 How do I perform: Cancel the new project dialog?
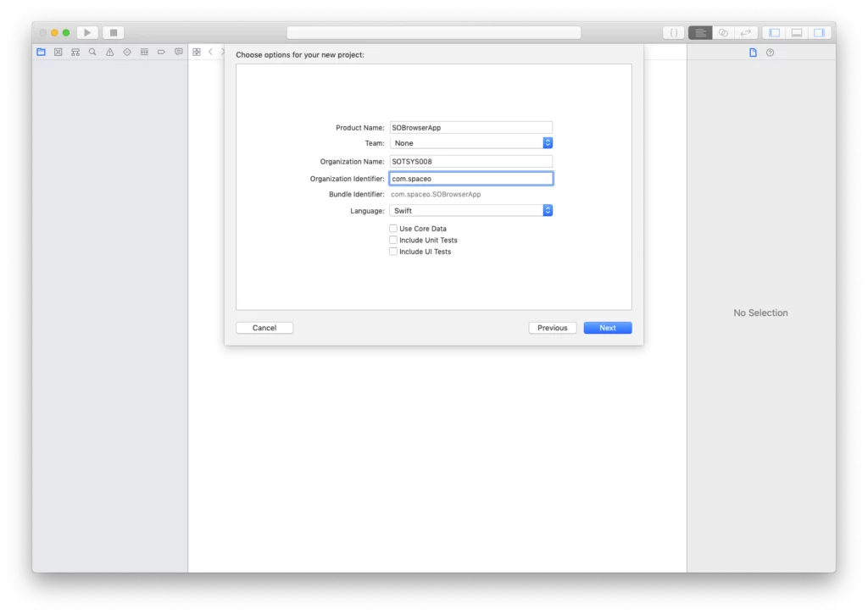pyautogui.click(x=264, y=328)
